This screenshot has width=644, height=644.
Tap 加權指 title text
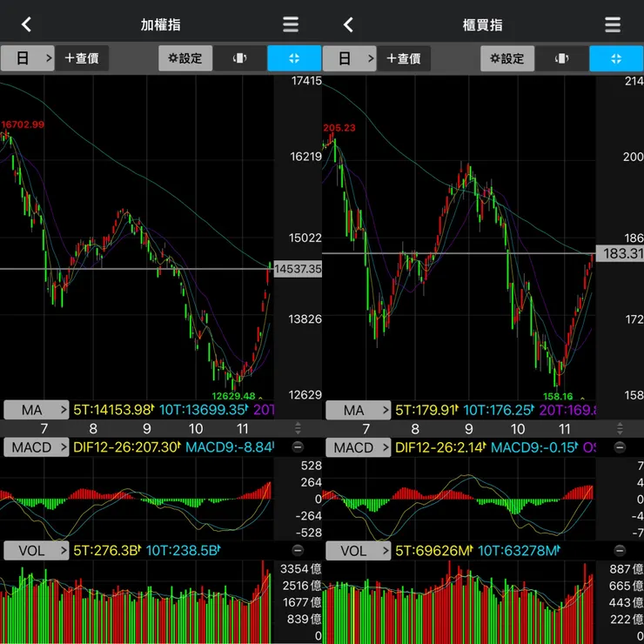tap(161, 25)
